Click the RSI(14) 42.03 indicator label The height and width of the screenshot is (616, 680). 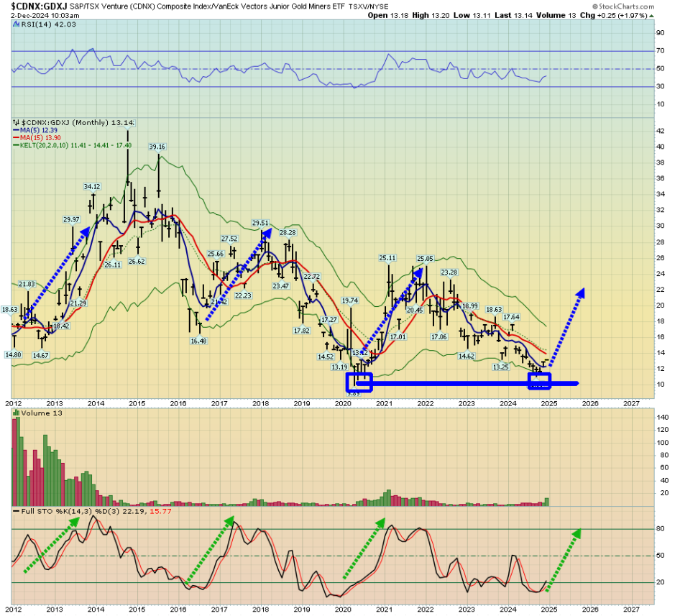click(x=49, y=24)
